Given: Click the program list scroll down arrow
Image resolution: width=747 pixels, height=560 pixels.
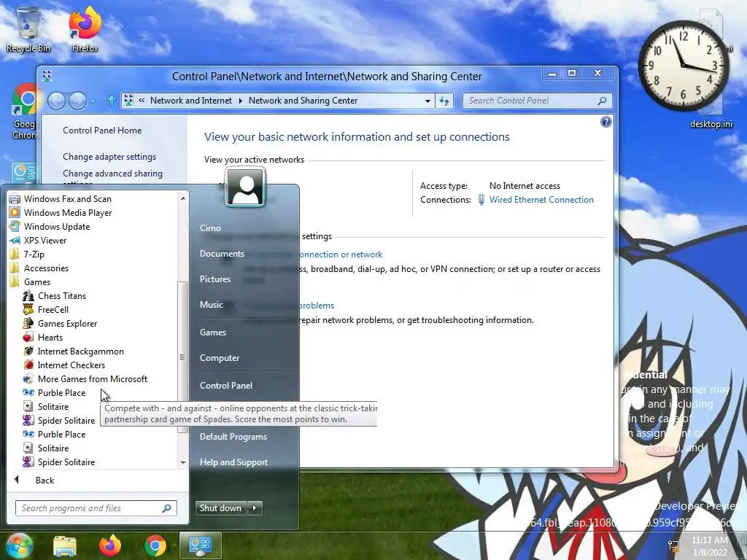Looking at the screenshot, I should click(182, 462).
